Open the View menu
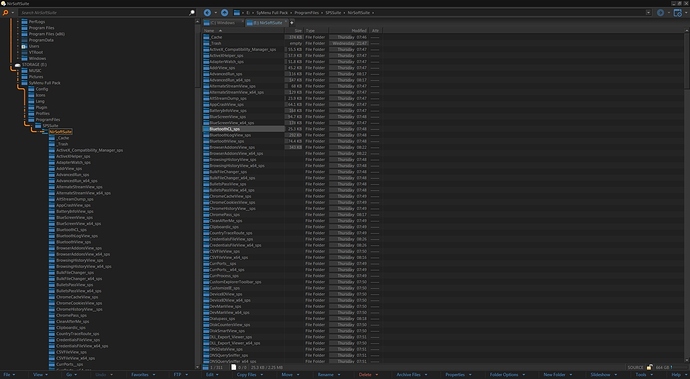The image size is (690, 379). click(x=40, y=375)
